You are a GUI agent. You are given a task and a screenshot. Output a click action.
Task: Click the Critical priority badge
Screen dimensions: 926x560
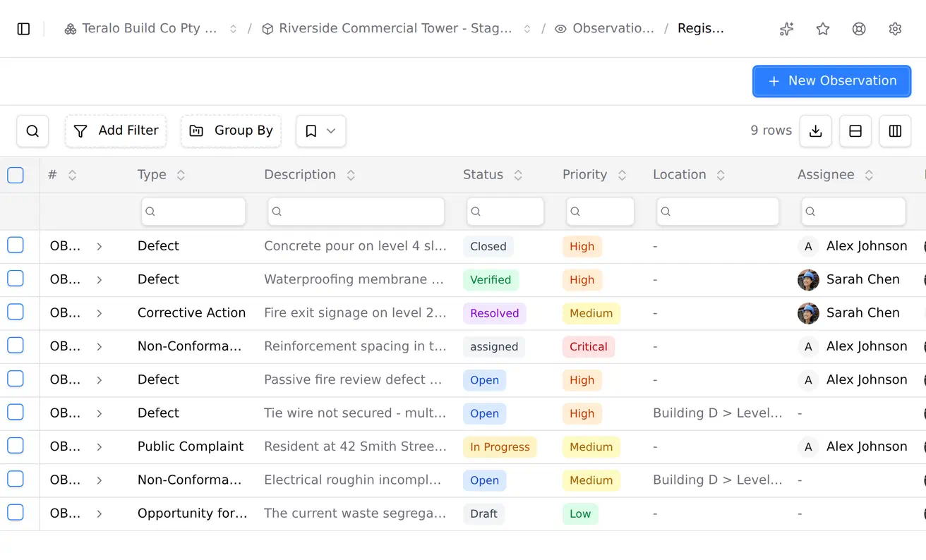point(589,347)
